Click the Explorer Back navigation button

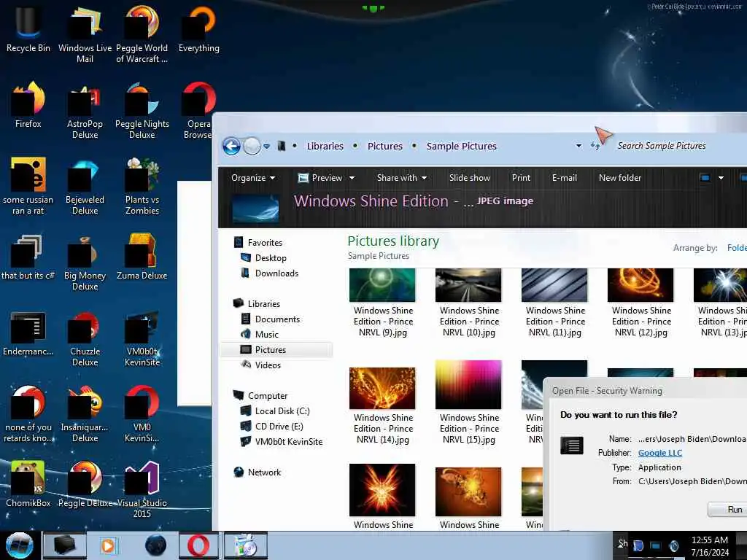click(x=231, y=146)
